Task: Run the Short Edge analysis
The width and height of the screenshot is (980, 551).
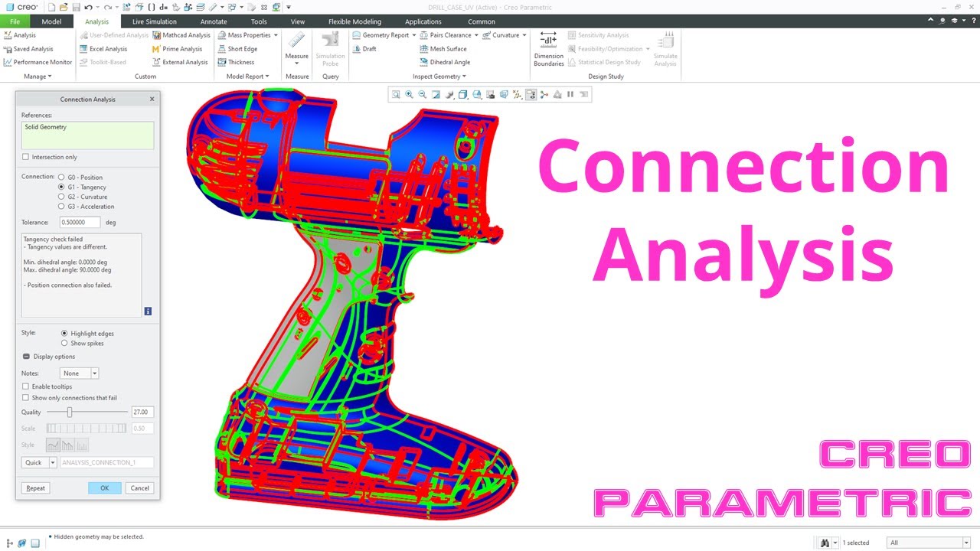Action: tap(237, 49)
